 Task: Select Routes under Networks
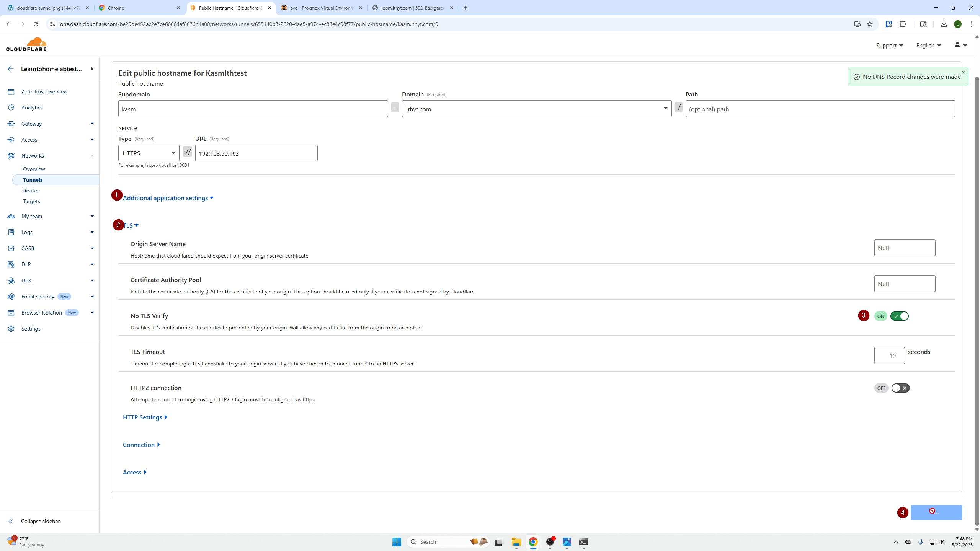[x=31, y=190]
